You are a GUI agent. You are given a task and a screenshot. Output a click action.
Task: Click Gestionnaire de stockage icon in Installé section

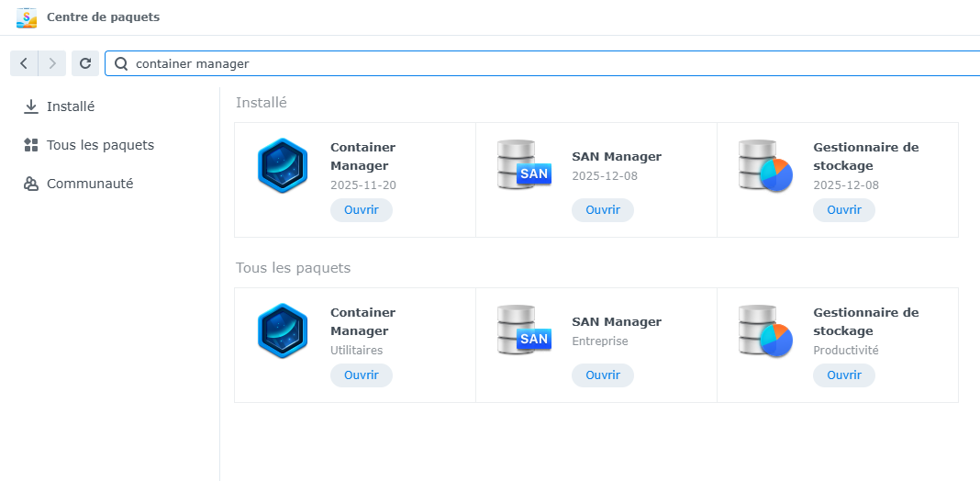[765, 165]
